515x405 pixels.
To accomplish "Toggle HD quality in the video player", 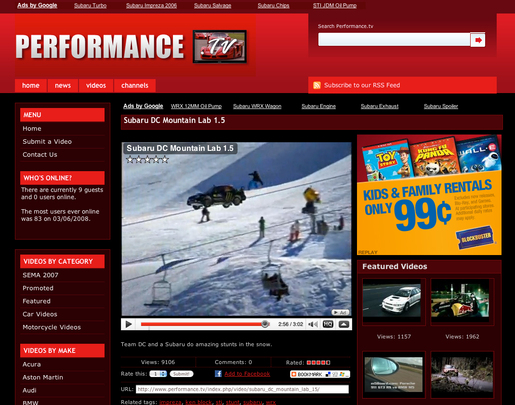I will coord(328,324).
